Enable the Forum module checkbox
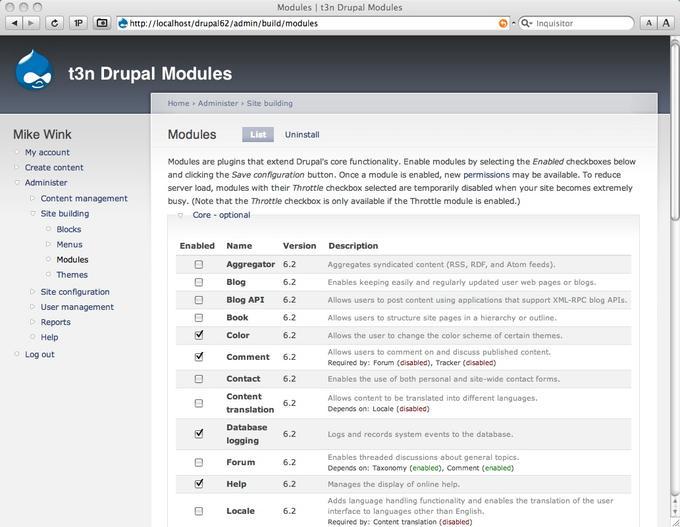This screenshot has height=527, width=680. tap(199, 462)
